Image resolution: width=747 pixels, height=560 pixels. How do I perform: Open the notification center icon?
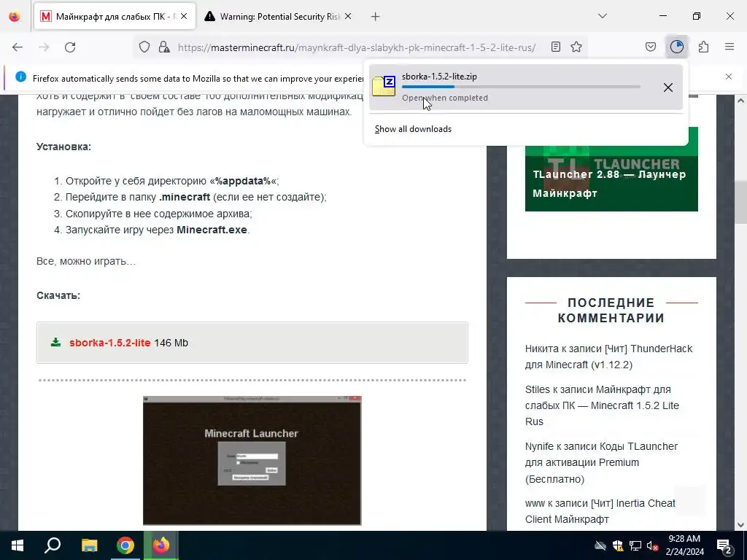point(724,545)
